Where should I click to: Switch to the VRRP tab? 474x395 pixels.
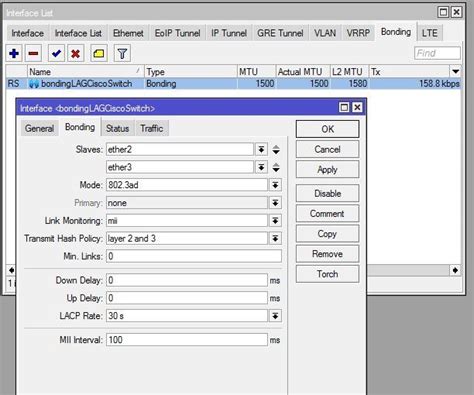358,33
